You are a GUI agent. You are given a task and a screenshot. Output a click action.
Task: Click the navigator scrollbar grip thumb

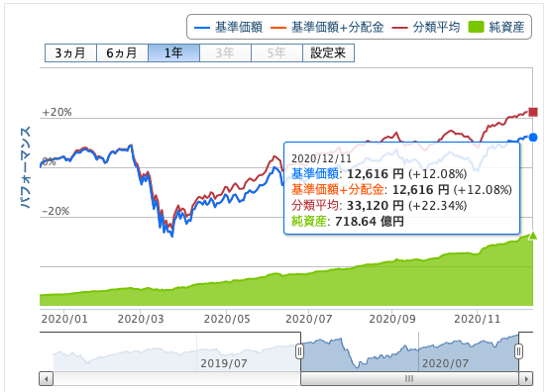pyautogui.click(x=409, y=378)
